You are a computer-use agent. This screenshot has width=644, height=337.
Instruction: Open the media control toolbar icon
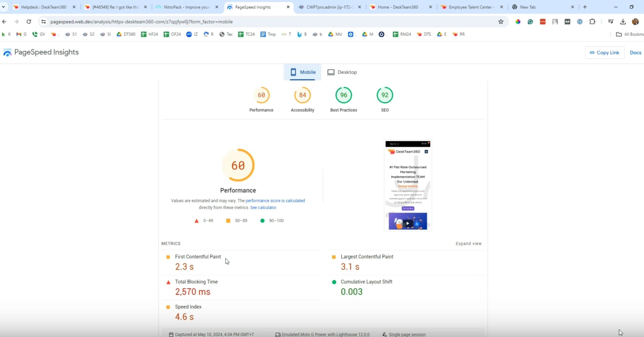point(610,22)
